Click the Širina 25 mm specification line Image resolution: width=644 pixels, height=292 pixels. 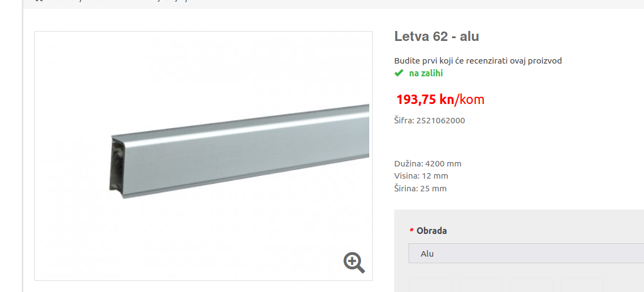tap(421, 189)
